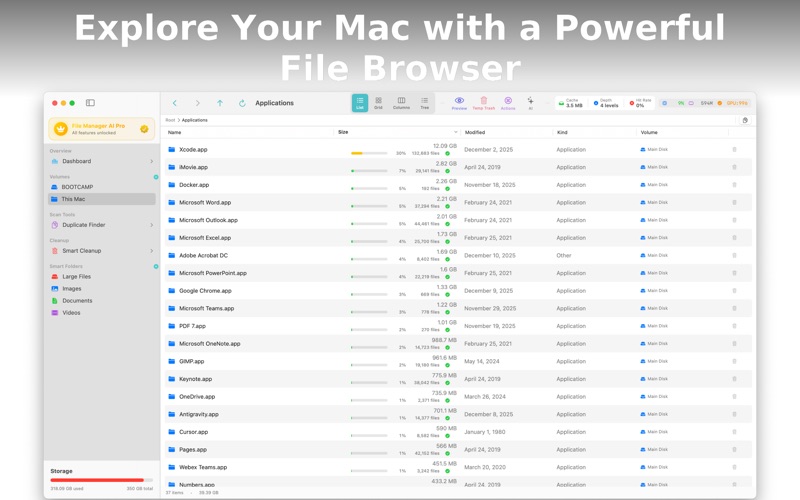Click the Hit Rate 0% indicator
Image resolution: width=800 pixels, height=500 pixels.
[x=641, y=103]
